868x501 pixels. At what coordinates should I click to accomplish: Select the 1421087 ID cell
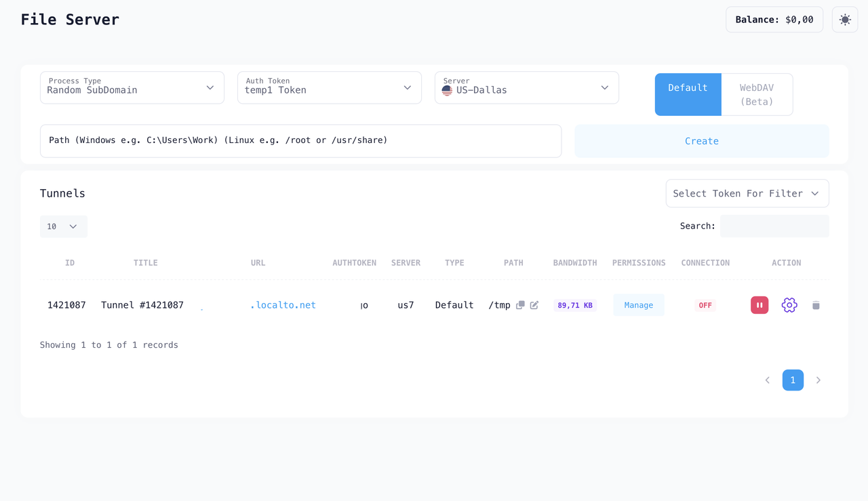[66, 305]
